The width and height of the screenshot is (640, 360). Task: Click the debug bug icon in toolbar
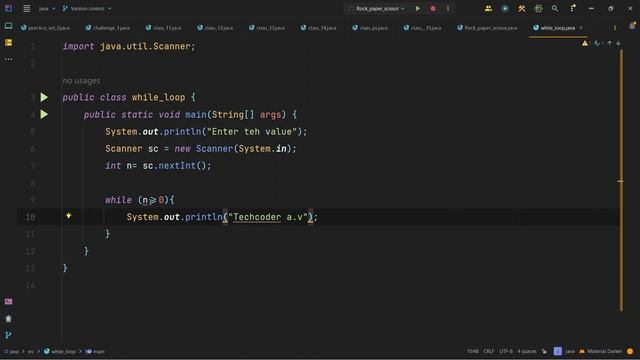click(433, 8)
